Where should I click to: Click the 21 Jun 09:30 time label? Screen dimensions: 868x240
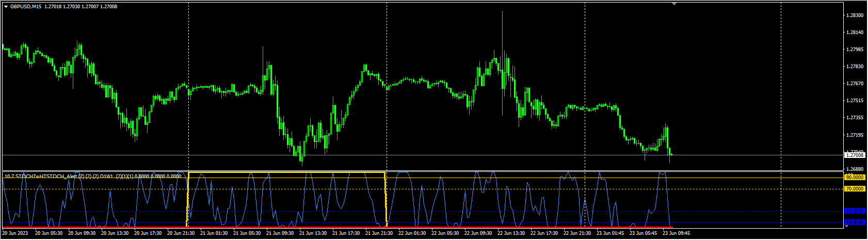point(280,233)
